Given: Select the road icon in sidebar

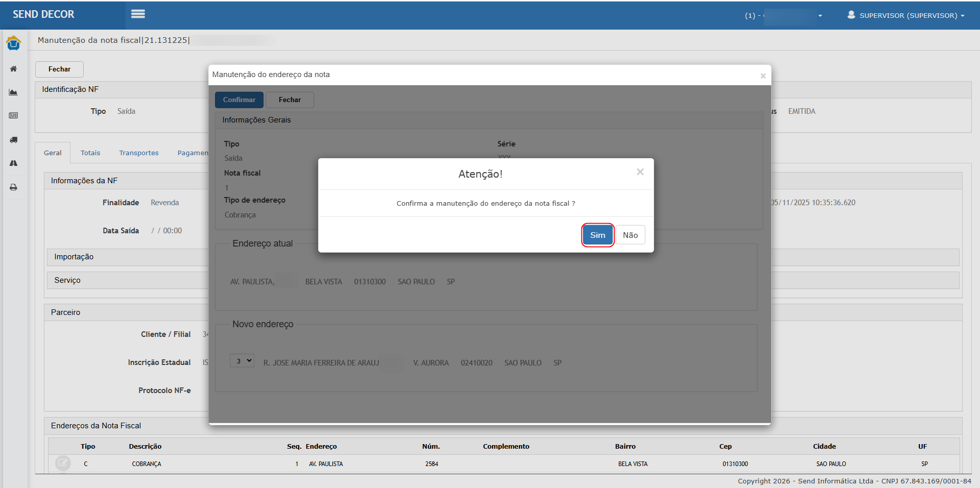Looking at the screenshot, I should [14, 163].
